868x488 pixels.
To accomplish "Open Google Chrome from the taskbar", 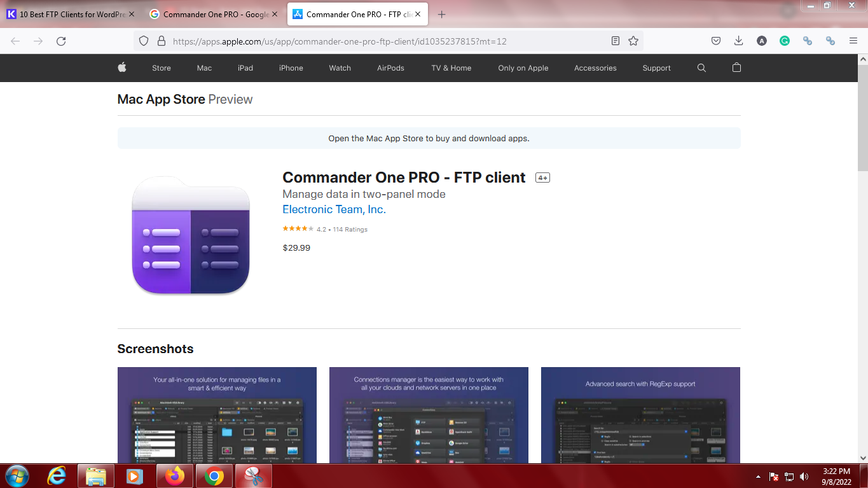I will pos(214,476).
